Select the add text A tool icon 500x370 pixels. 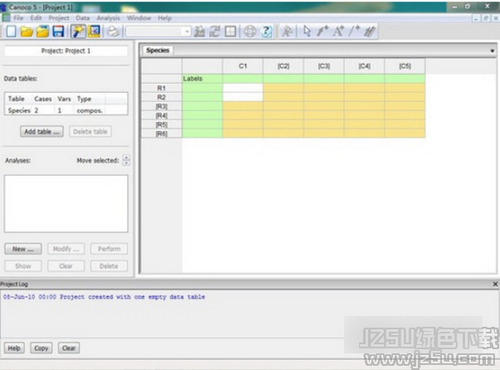click(338, 31)
